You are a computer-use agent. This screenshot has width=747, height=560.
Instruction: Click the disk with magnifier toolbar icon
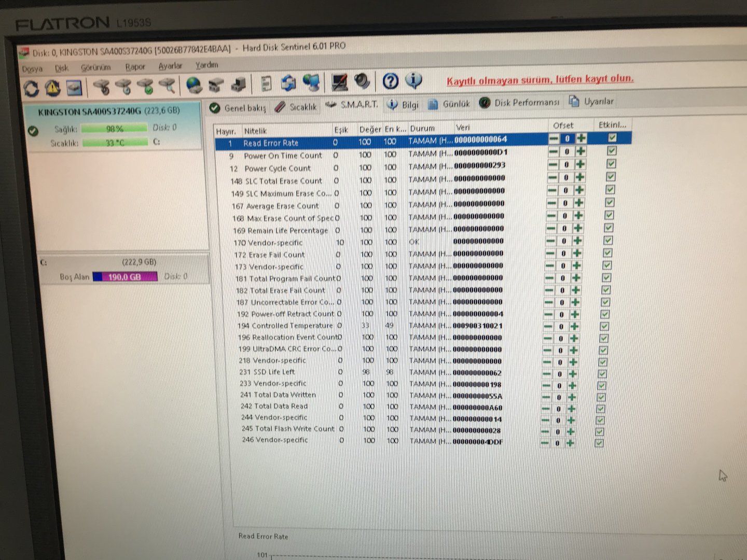click(167, 85)
